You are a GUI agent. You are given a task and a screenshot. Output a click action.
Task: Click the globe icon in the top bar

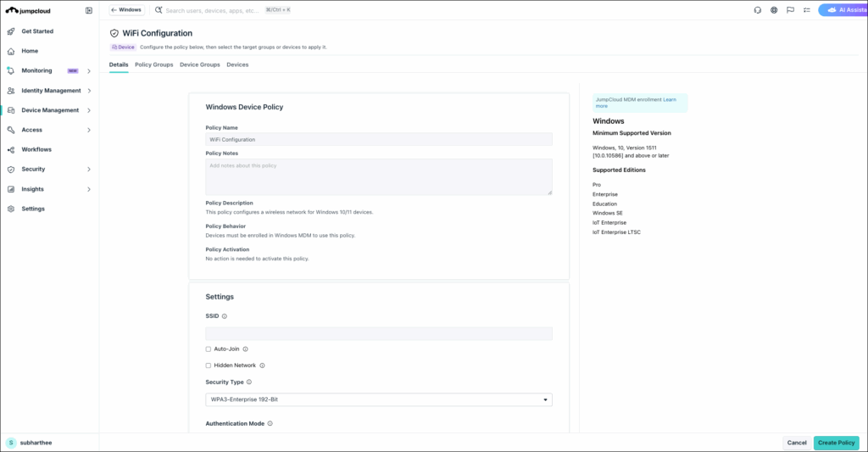[774, 10]
